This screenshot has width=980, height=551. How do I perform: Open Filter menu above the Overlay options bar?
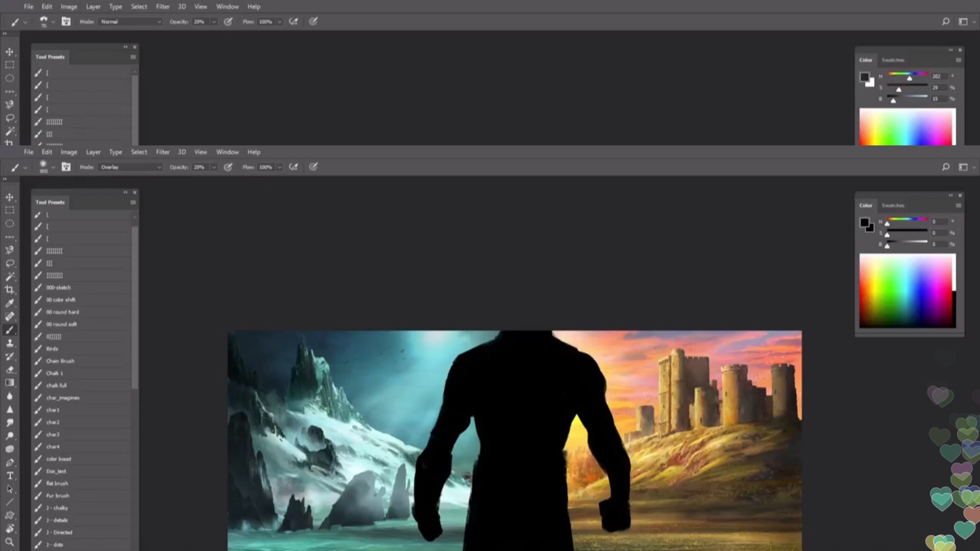coord(162,152)
